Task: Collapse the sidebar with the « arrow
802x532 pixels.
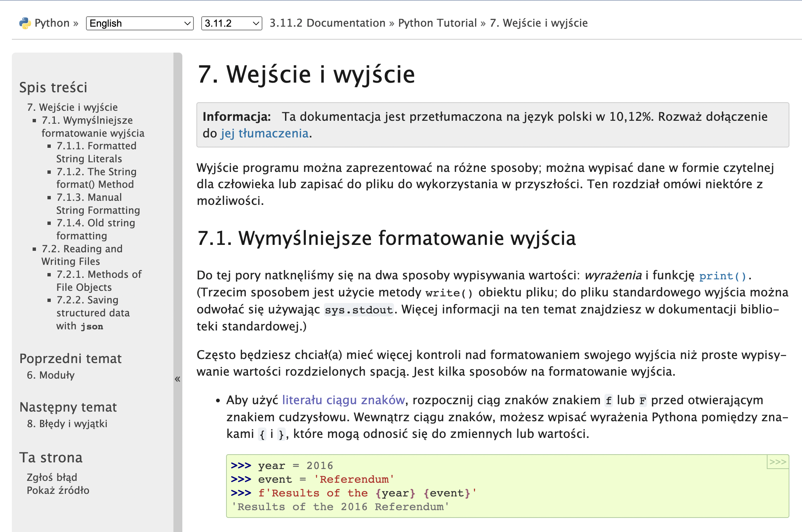Action: [178, 379]
